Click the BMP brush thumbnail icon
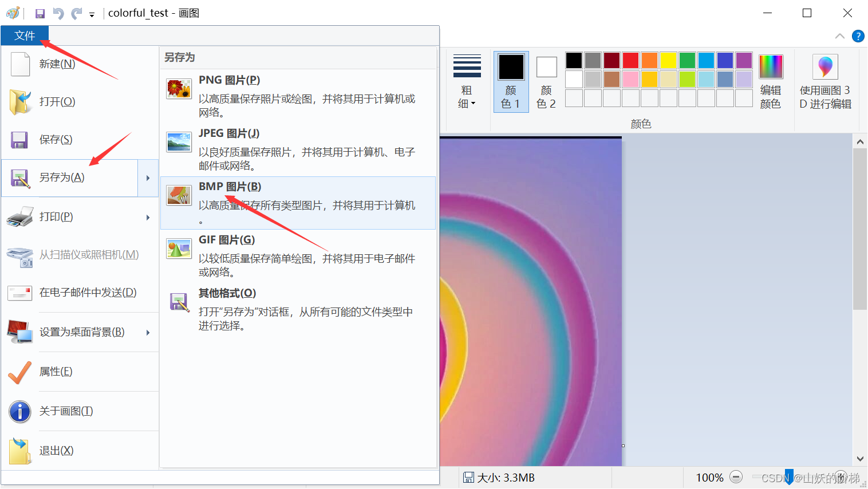Viewport: 868px width, 489px height. 179,195
